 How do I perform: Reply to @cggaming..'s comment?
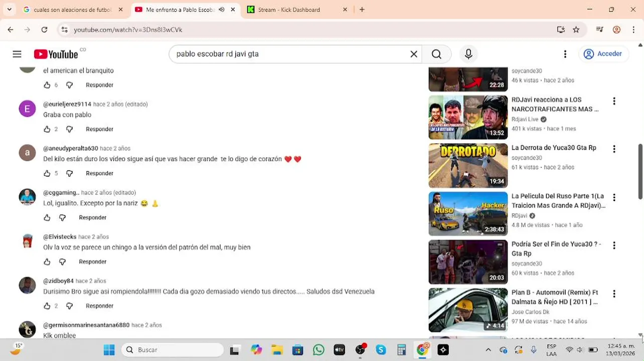click(x=93, y=218)
